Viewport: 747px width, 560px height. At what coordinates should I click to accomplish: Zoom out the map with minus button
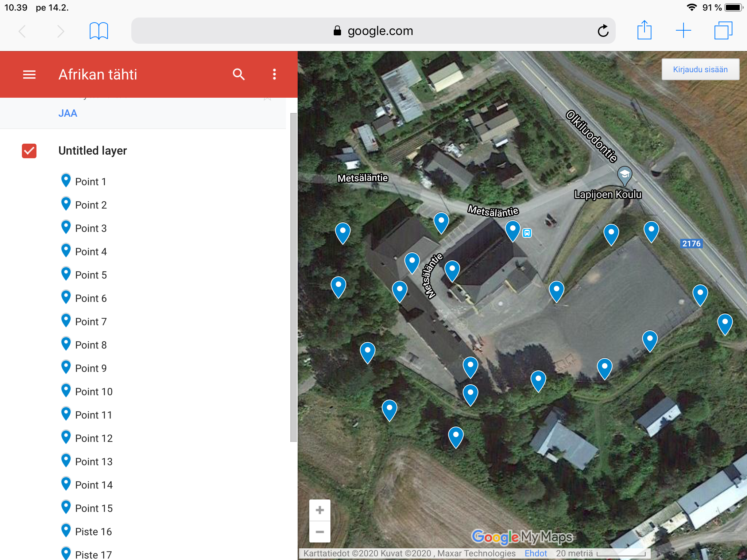click(320, 532)
